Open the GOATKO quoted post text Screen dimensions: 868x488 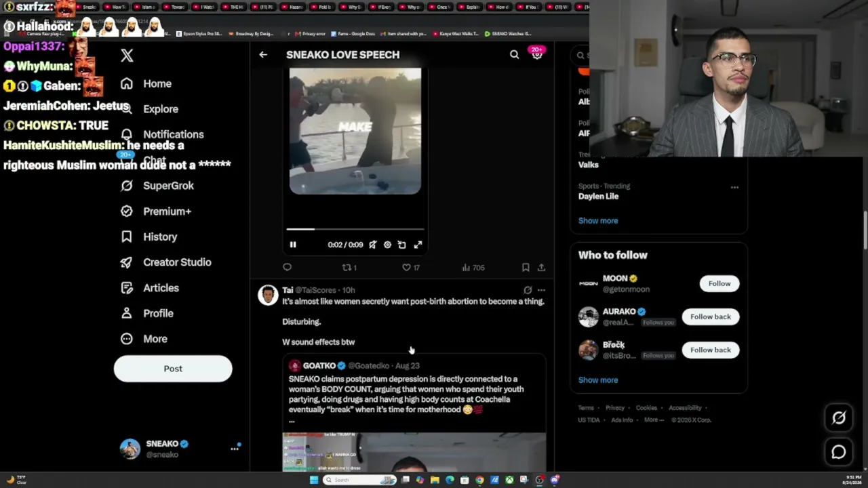tap(406, 394)
